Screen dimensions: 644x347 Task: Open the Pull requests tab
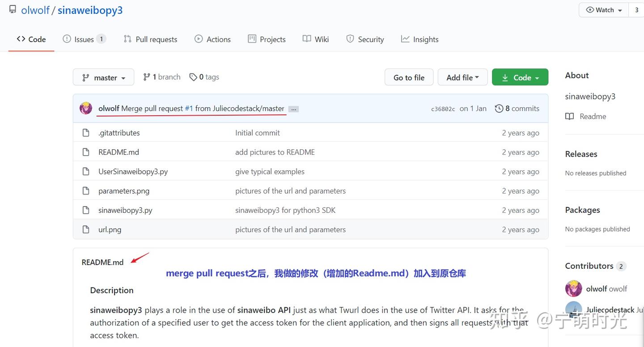pos(150,39)
